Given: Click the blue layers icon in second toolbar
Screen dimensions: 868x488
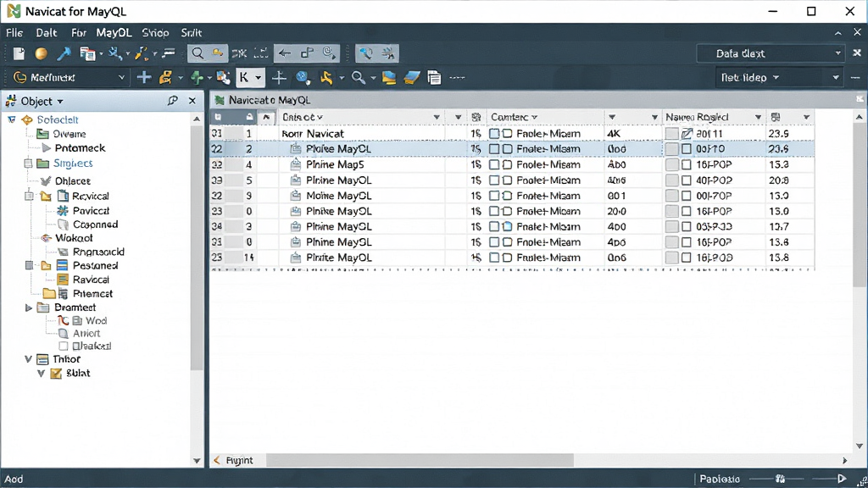Looking at the screenshot, I should coord(412,77).
